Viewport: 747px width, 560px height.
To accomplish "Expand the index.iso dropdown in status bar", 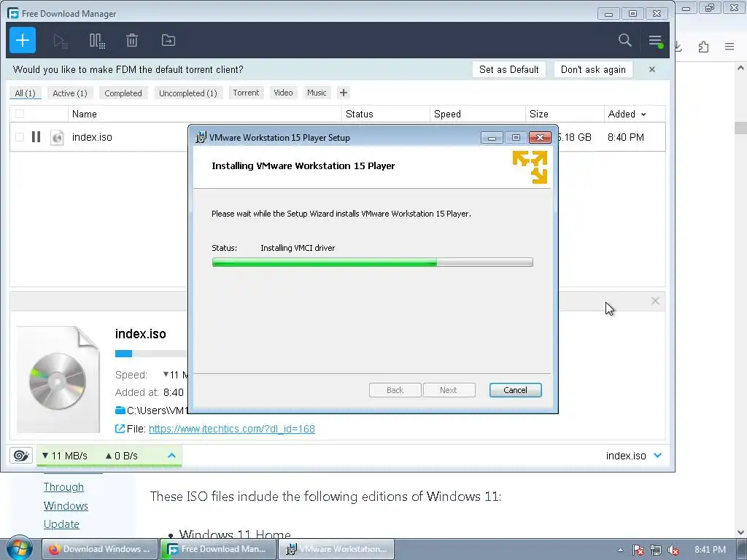I will coord(658,456).
